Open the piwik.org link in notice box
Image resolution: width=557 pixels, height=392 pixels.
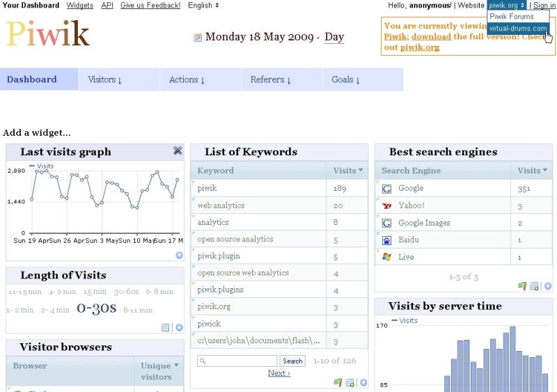[420, 47]
